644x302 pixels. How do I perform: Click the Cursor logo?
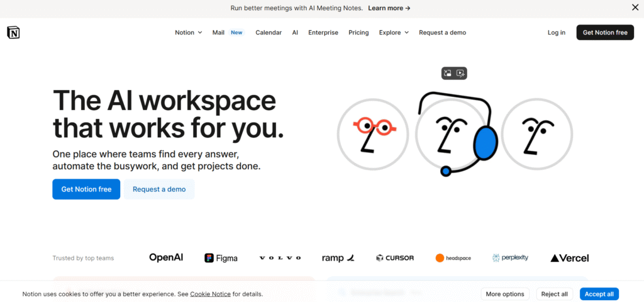tap(395, 258)
